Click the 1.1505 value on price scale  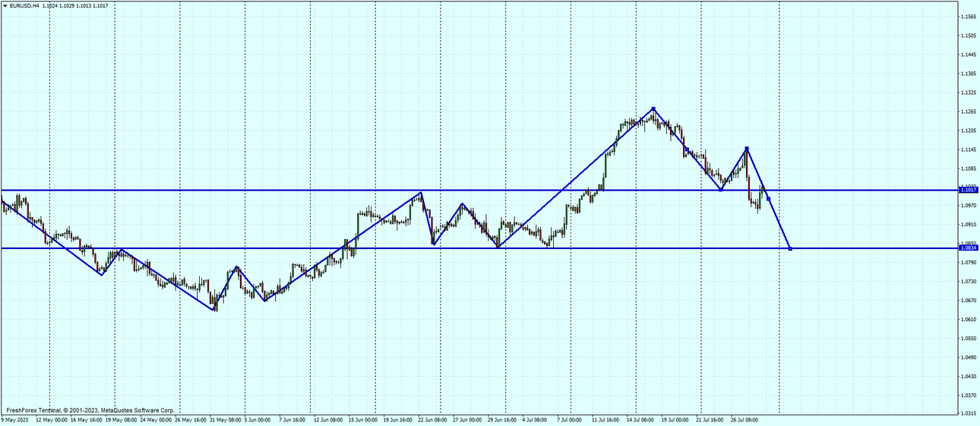(x=969, y=36)
